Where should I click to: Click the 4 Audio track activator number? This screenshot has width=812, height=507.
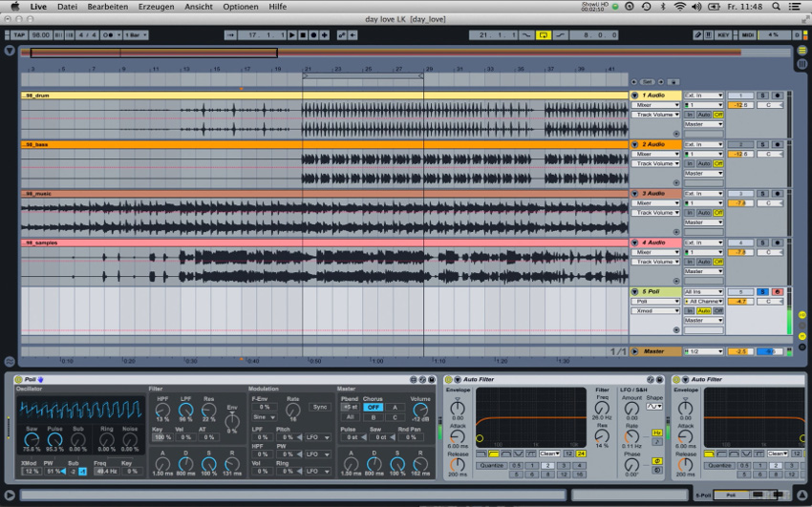[x=740, y=243]
